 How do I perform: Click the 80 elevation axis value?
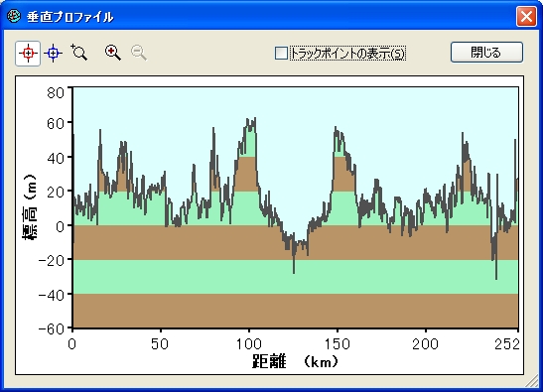click(56, 93)
